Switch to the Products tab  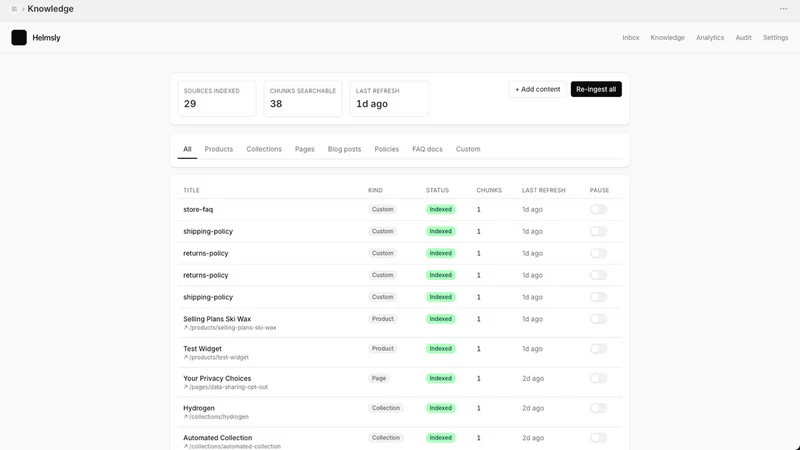click(x=218, y=149)
